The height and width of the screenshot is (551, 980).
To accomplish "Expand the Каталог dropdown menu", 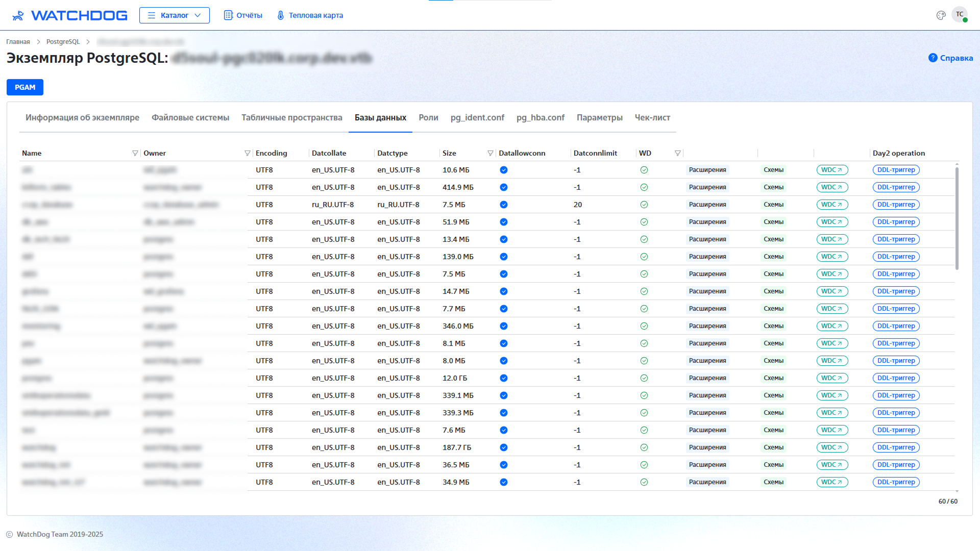I will tap(175, 15).
